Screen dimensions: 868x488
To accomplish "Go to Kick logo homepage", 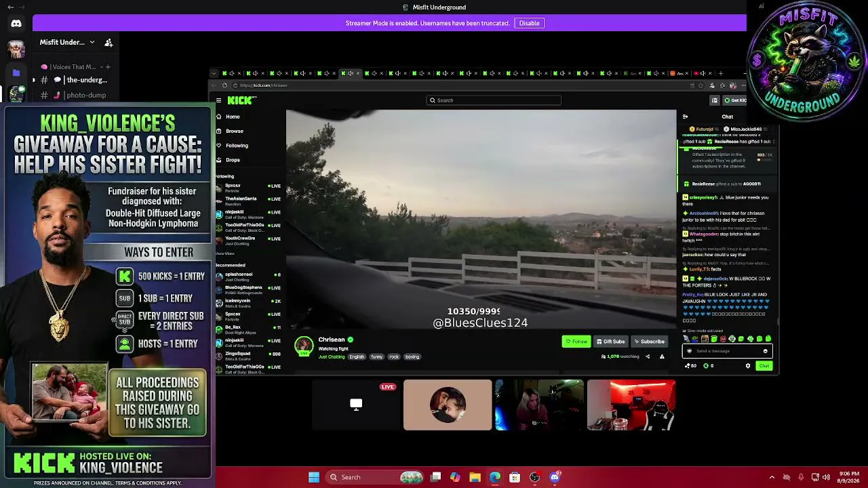I will click(x=241, y=100).
